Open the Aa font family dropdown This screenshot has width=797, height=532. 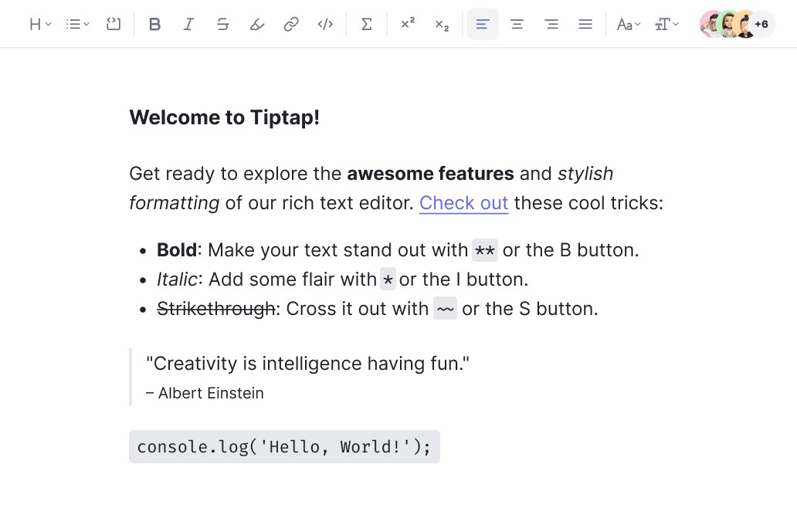pyautogui.click(x=629, y=24)
